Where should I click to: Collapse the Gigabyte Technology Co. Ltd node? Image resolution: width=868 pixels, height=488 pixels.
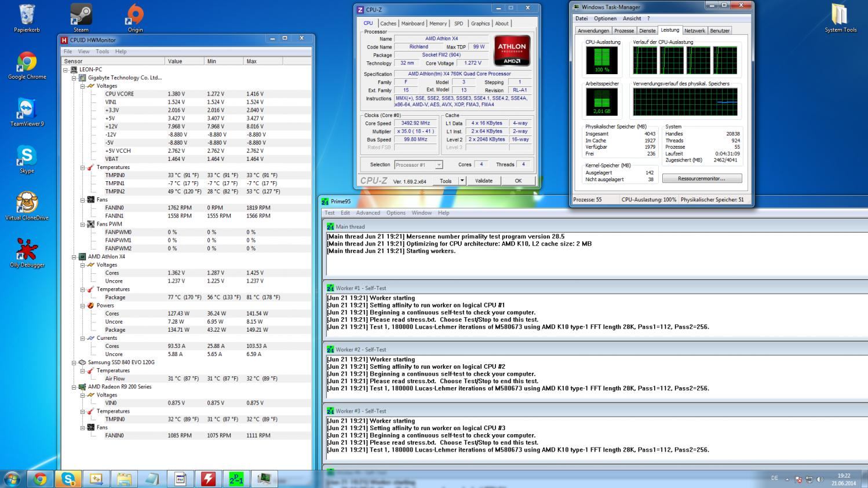pos(74,78)
